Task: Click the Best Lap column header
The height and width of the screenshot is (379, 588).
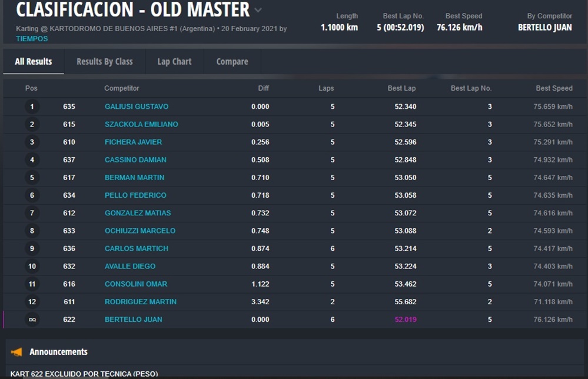Action: point(401,88)
